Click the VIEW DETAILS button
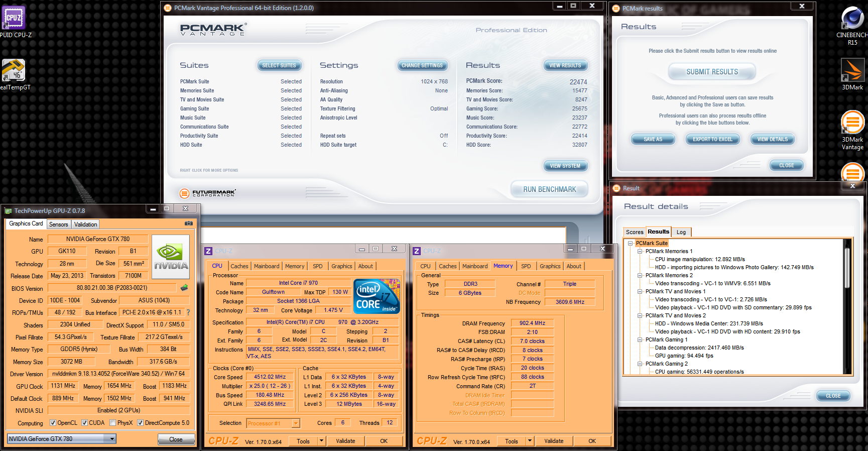Viewport: 868px width, 451px height. pyautogui.click(x=773, y=139)
